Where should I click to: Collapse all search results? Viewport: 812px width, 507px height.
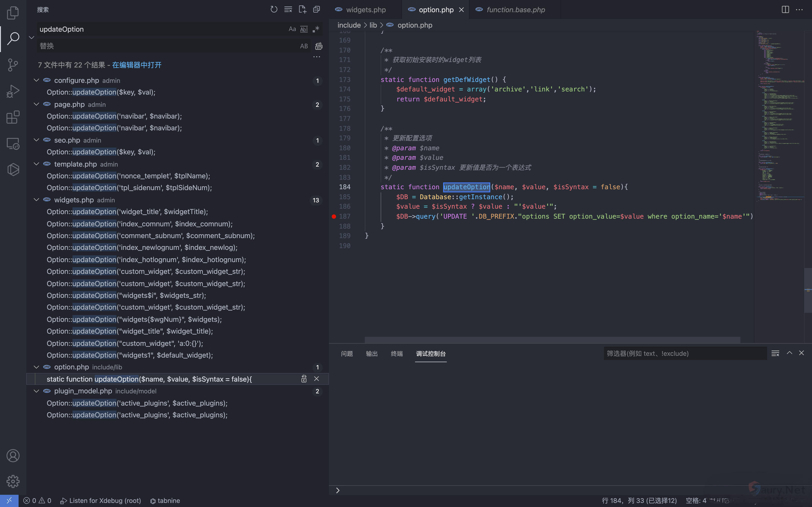coord(317,9)
